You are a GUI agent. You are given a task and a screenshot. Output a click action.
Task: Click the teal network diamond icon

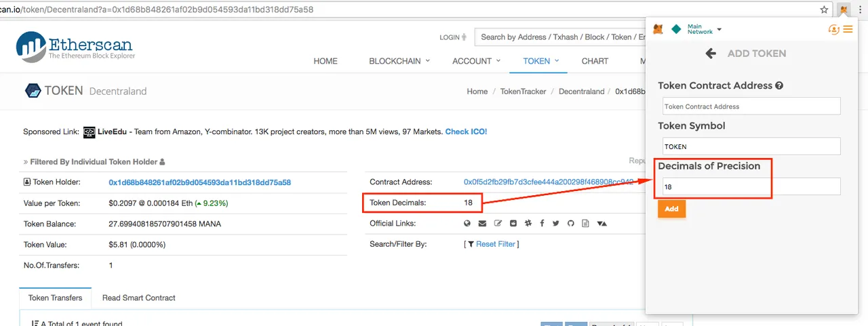[x=676, y=29]
